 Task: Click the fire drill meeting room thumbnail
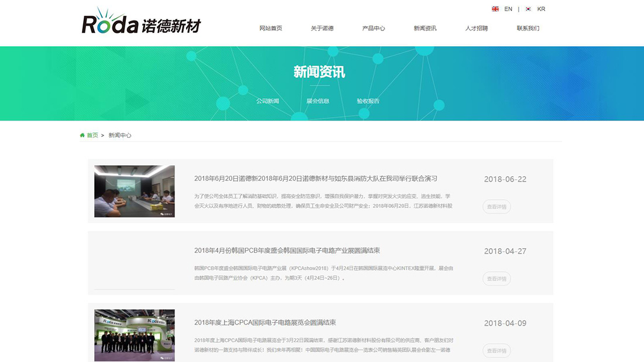click(134, 191)
